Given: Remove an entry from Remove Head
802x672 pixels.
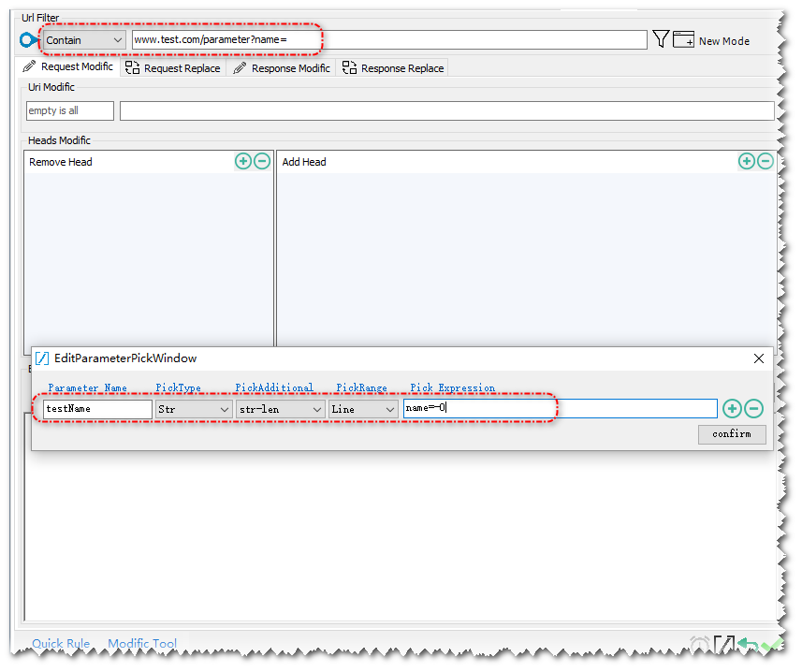Looking at the screenshot, I should (262, 162).
